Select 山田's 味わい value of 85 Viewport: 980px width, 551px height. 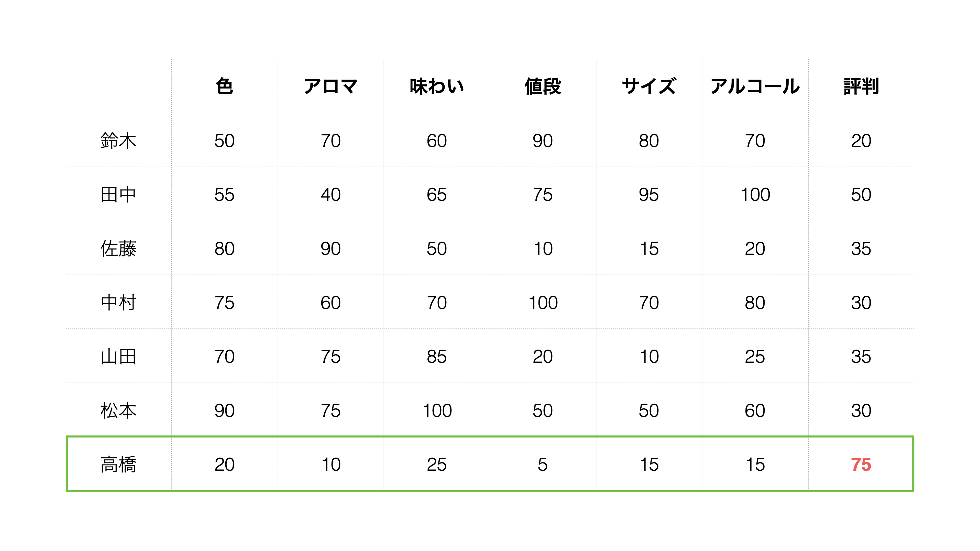(x=436, y=357)
